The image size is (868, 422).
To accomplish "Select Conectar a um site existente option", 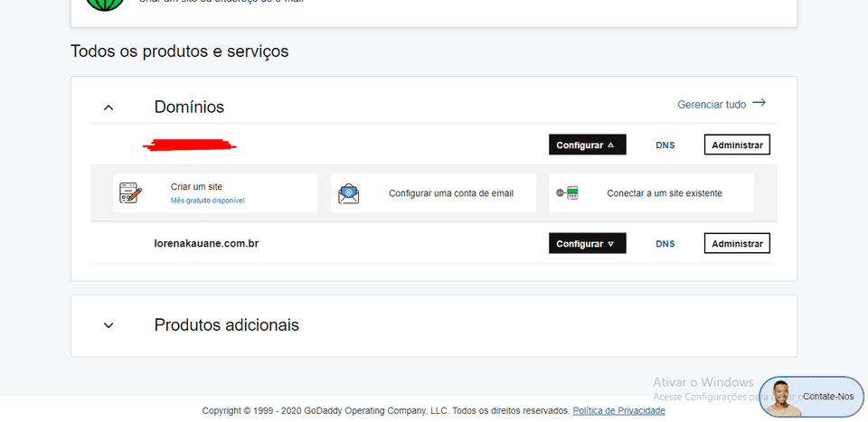I will pyautogui.click(x=664, y=193).
